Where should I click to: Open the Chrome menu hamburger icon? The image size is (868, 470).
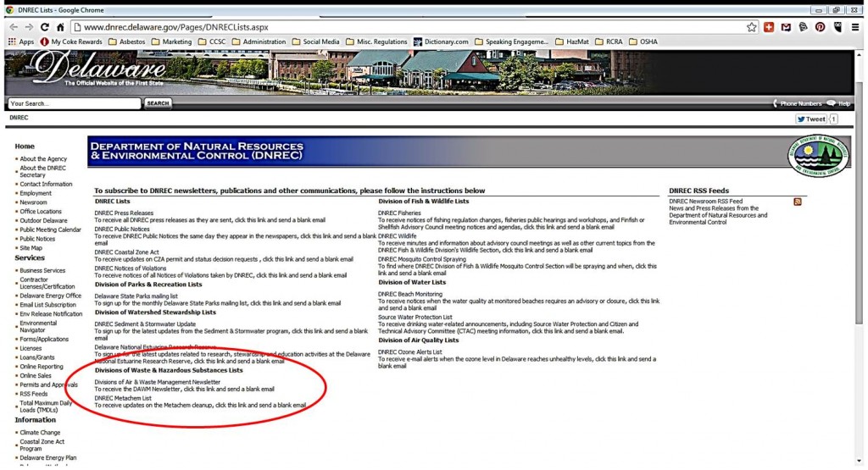coord(855,27)
